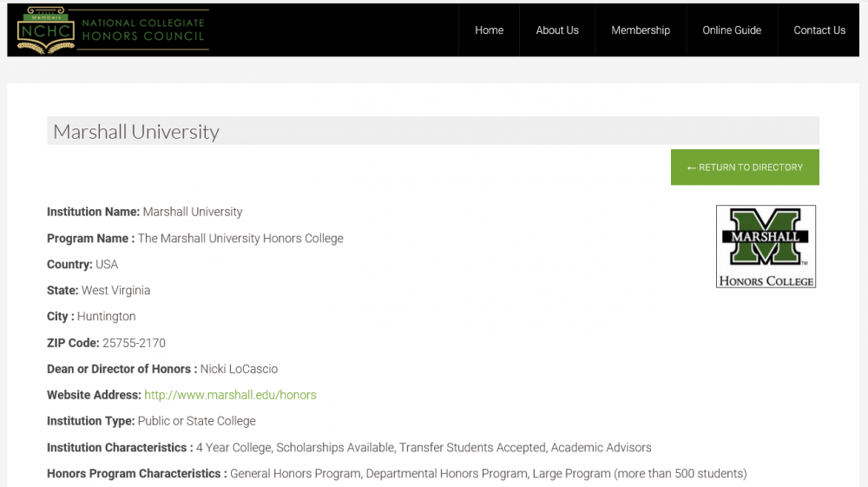This screenshot has width=868, height=487.
Task: Click the ZIP code 25755-2170
Action: tap(134, 343)
